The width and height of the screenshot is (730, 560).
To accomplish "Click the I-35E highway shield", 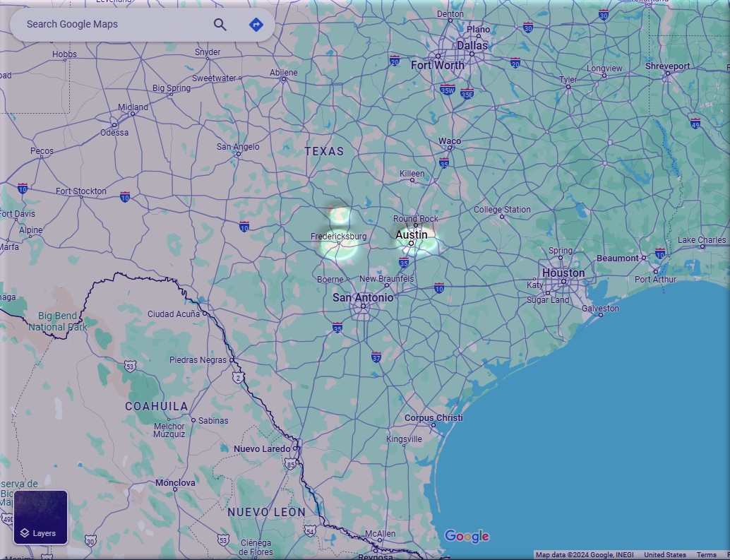I will coord(467,94).
